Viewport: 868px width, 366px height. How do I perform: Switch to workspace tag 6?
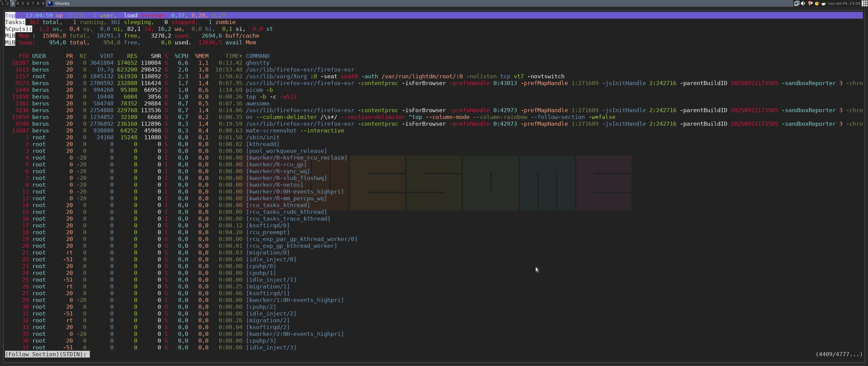tap(28, 3)
